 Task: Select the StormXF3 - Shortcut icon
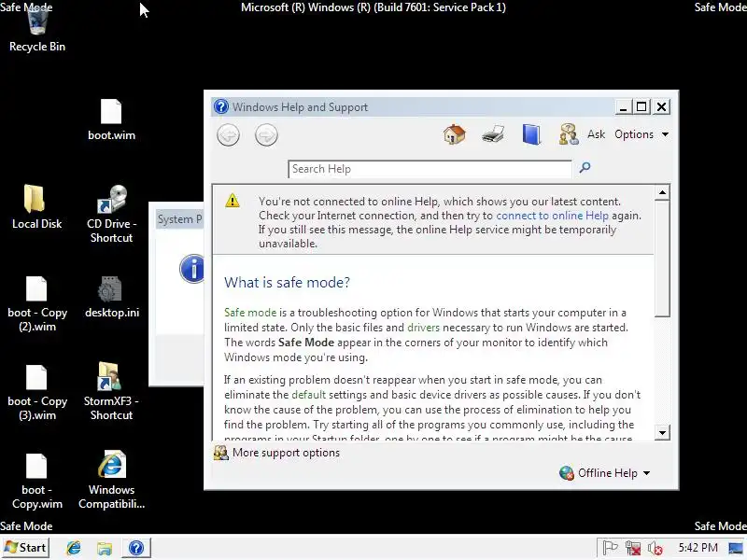click(111, 391)
